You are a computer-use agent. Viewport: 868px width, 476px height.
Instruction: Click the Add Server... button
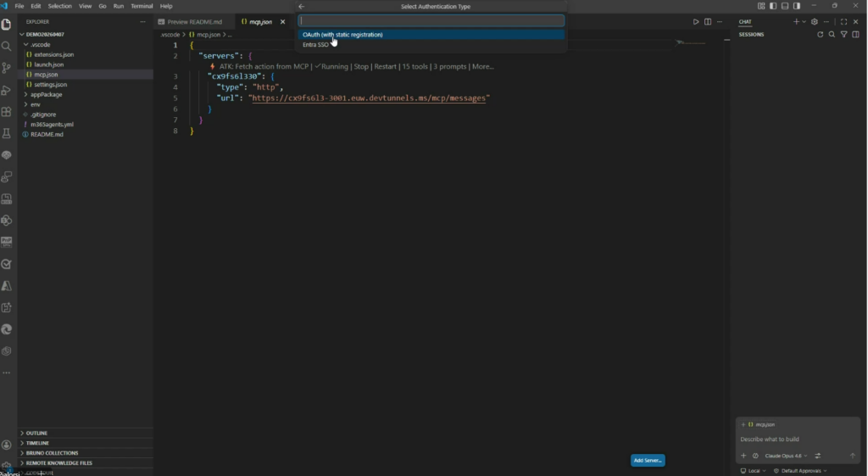tap(648, 460)
